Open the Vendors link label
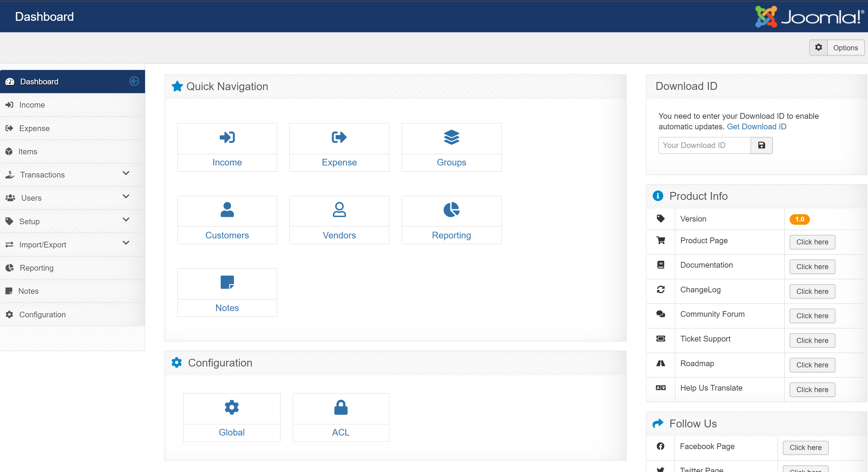 click(x=339, y=235)
